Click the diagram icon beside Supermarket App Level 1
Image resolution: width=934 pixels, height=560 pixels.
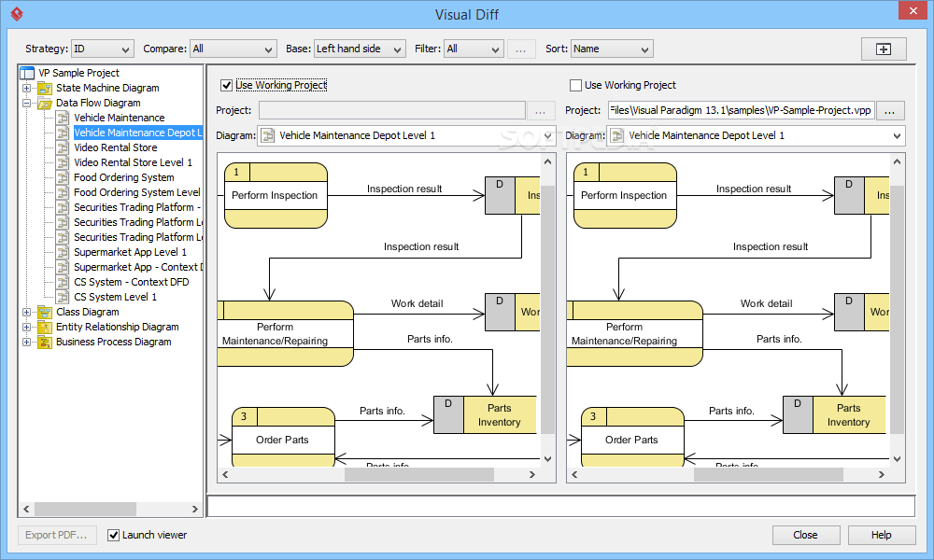(63, 252)
